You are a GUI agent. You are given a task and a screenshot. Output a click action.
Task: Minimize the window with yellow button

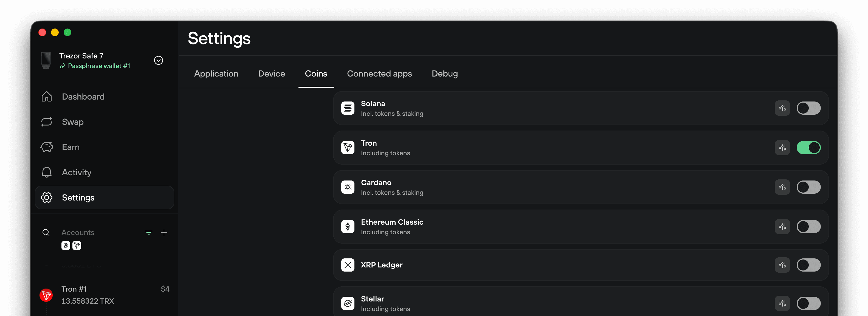click(55, 32)
